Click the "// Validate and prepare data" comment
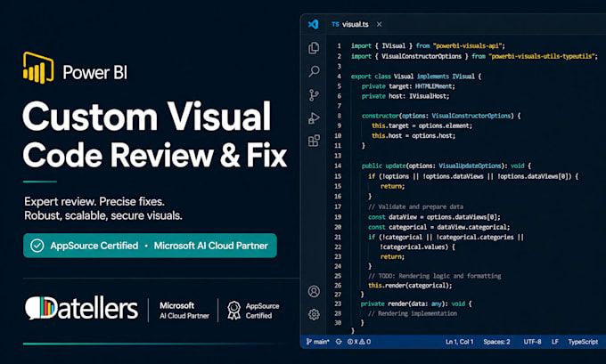This screenshot has width=606, height=364. coord(415,206)
